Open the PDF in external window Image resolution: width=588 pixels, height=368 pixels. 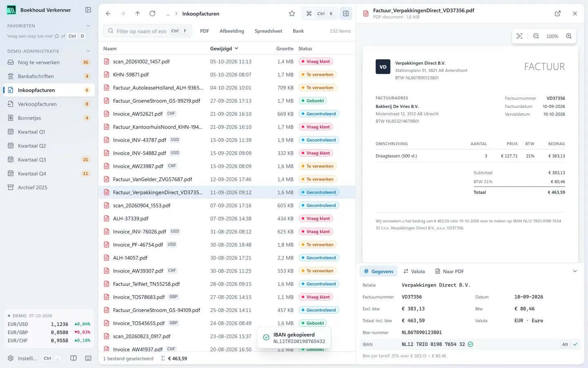coord(558,13)
